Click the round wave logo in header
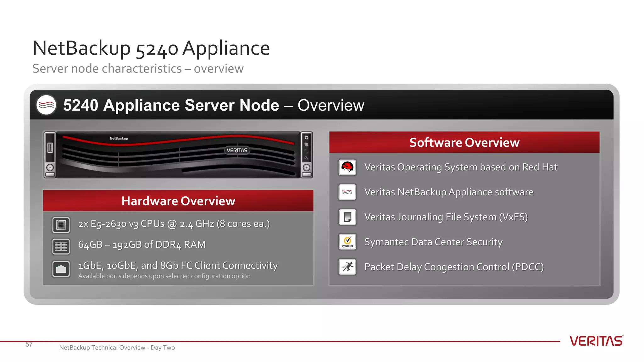The width and height of the screenshot is (644, 362). pyautogui.click(x=46, y=105)
